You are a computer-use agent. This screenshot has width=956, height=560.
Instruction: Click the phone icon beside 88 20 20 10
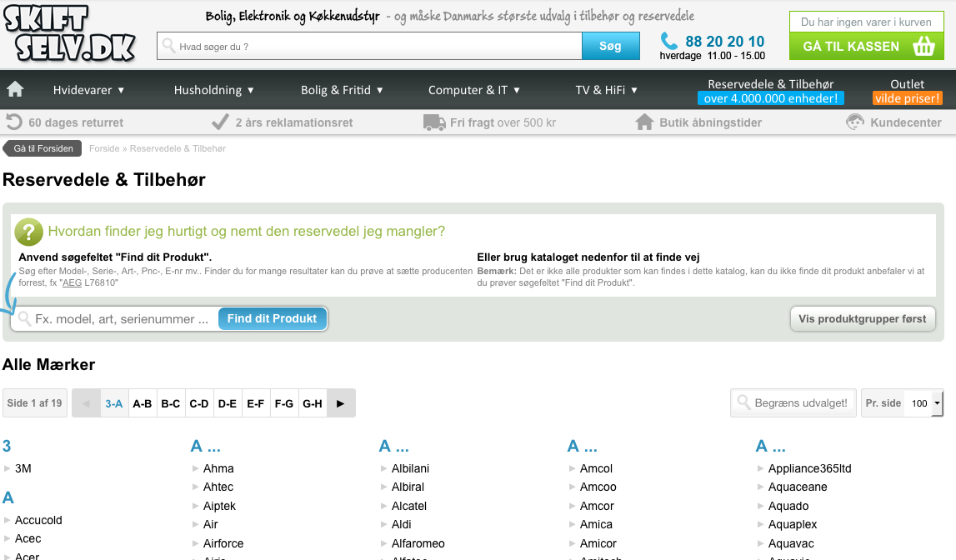pos(669,41)
